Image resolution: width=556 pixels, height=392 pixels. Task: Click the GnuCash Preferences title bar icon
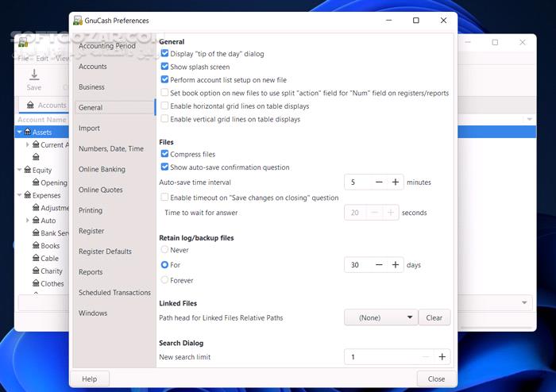click(78, 21)
